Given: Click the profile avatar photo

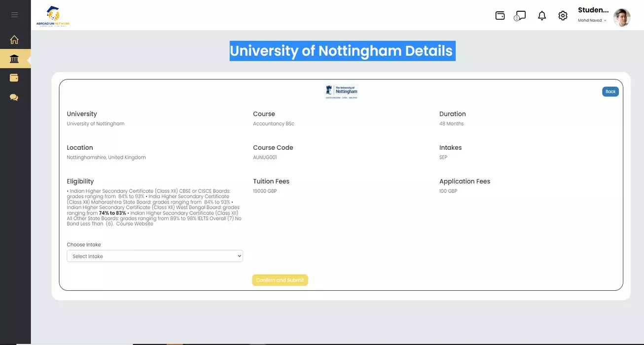Looking at the screenshot, I should [621, 17].
